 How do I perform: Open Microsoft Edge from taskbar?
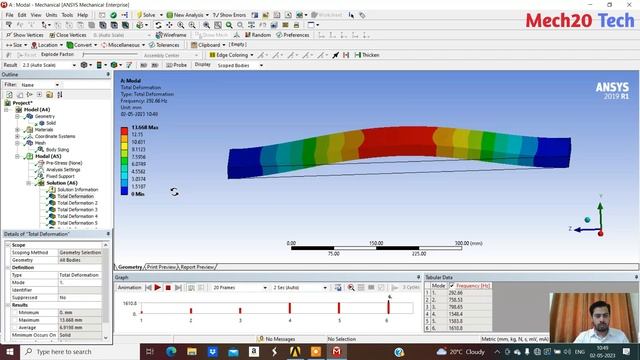coord(171,351)
